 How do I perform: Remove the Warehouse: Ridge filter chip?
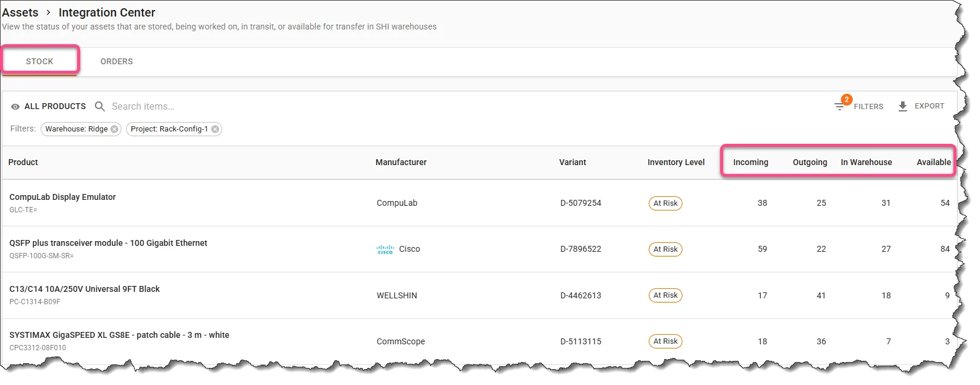(114, 129)
